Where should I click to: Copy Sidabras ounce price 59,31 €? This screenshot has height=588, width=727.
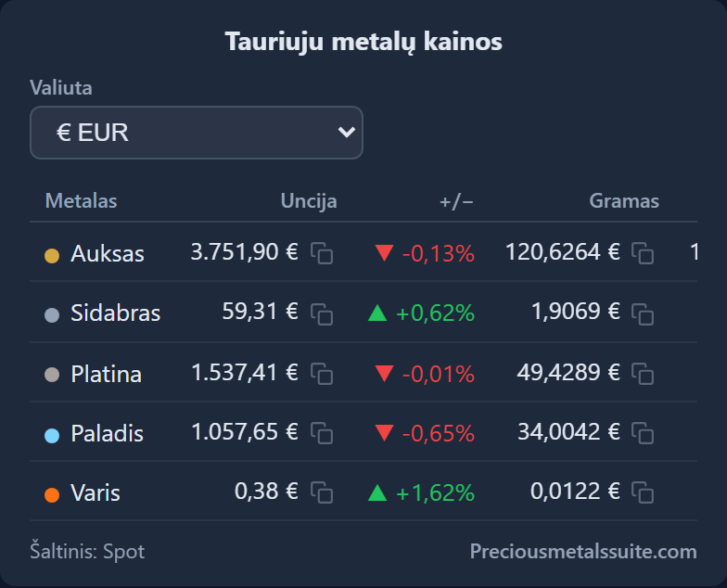322,313
